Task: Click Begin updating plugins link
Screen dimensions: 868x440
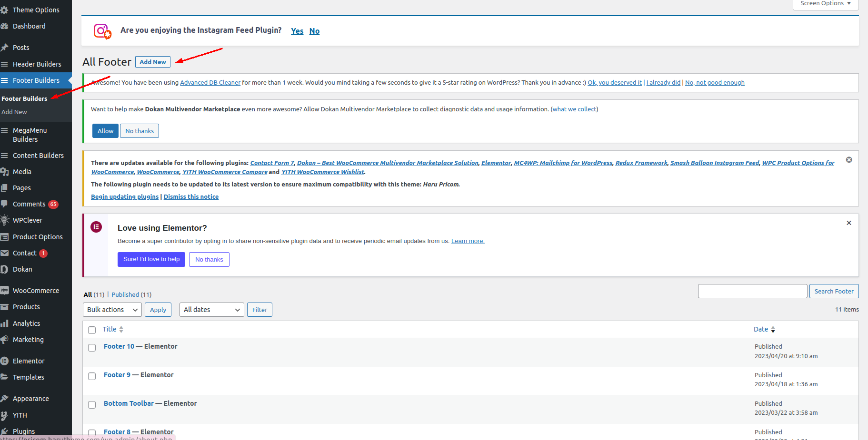Action: coord(125,196)
